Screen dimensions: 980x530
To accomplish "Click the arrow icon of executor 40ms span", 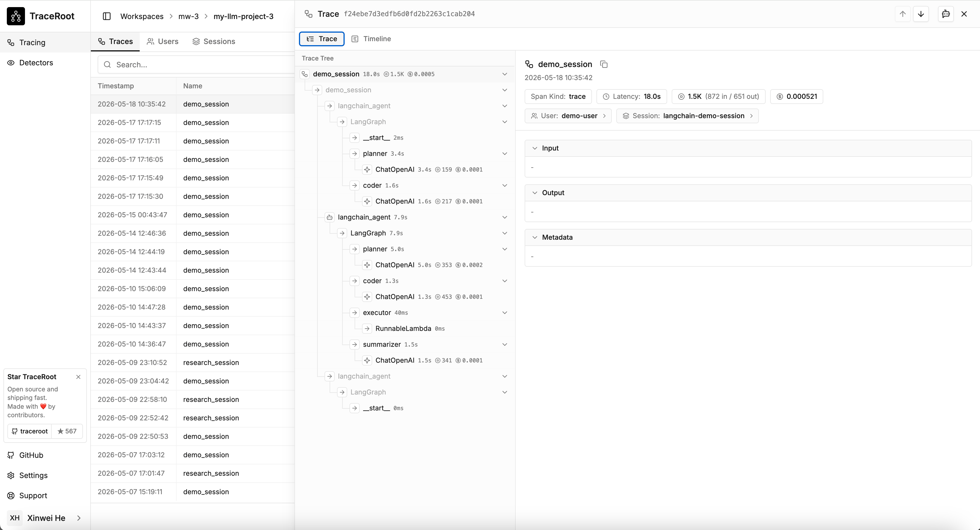I will point(355,313).
